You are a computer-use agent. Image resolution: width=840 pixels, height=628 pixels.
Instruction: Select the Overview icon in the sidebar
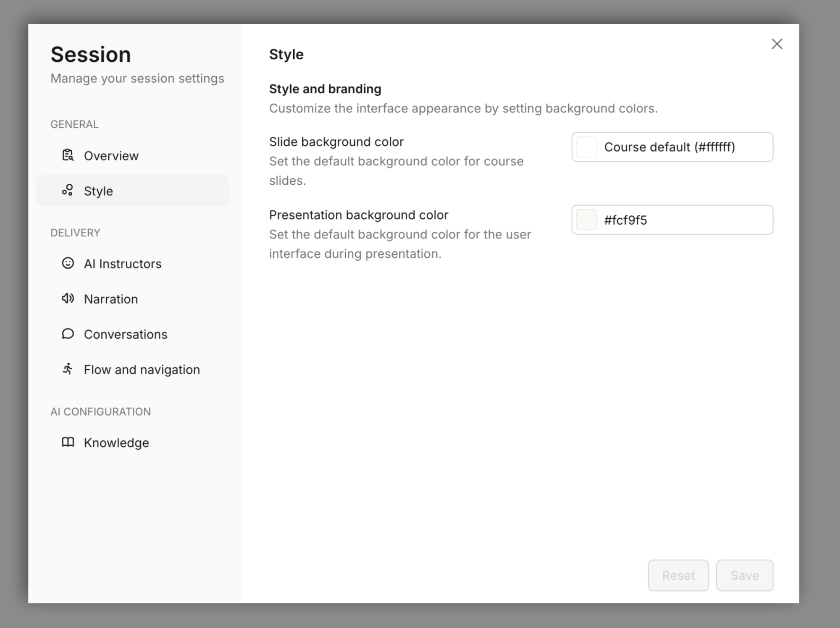[68, 155]
